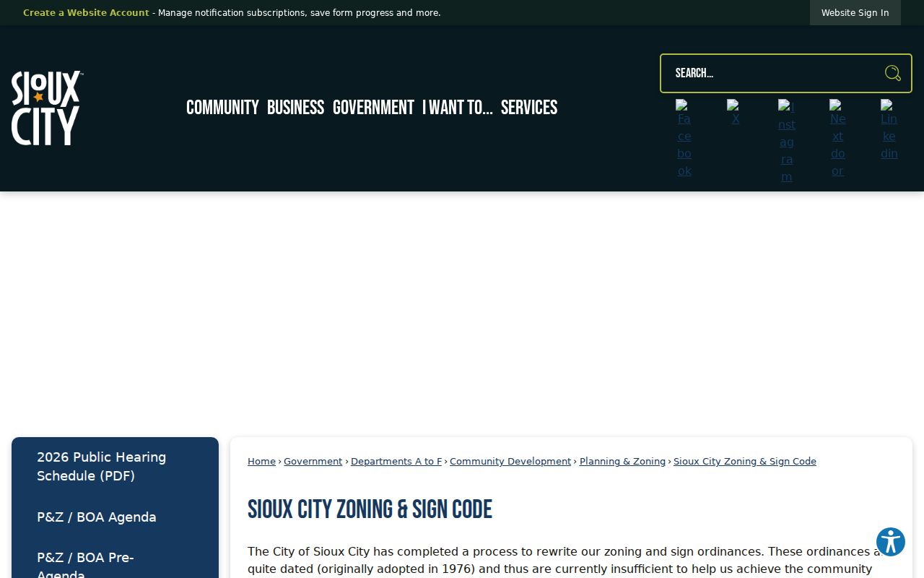The height and width of the screenshot is (578, 924).
Task: Open the Business menu
Action: point(295,108)
